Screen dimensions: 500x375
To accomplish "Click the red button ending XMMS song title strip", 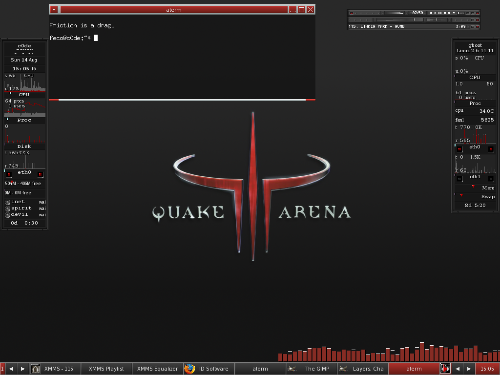I will 477,26.
